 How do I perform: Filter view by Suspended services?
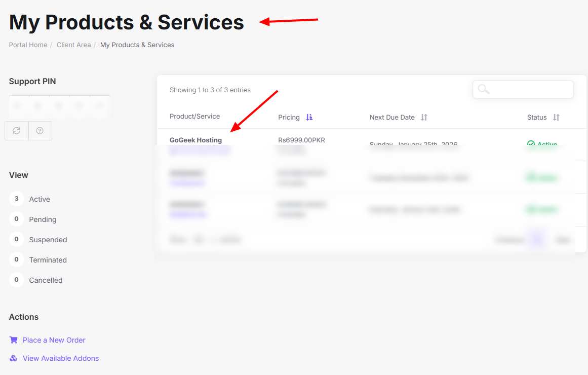coord(48,240)
